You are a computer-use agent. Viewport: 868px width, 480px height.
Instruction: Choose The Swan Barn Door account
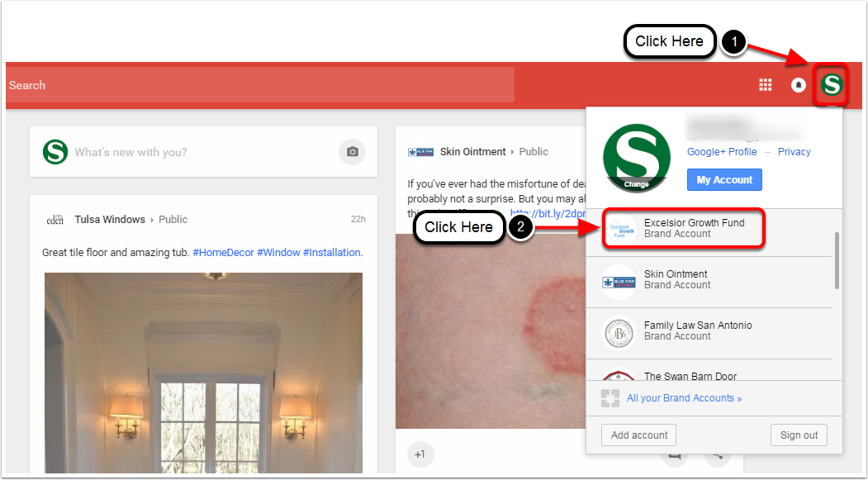(709, 372)
